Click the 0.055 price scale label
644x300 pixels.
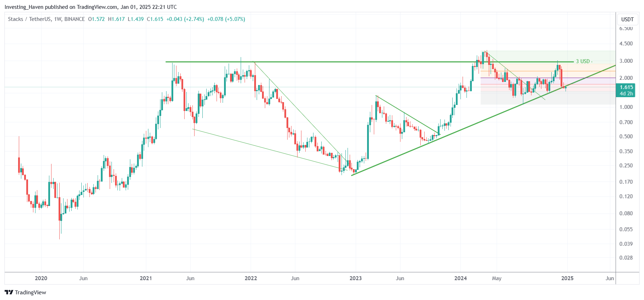click(x=626, y=229)
